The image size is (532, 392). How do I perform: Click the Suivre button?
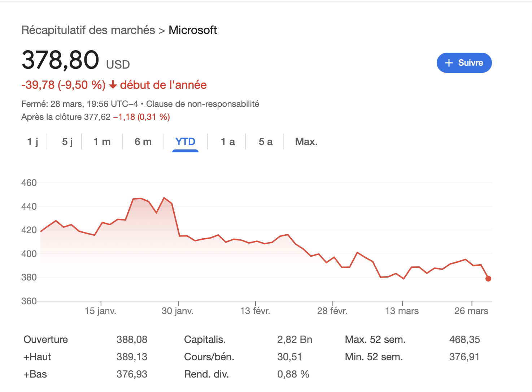(464, 63)
